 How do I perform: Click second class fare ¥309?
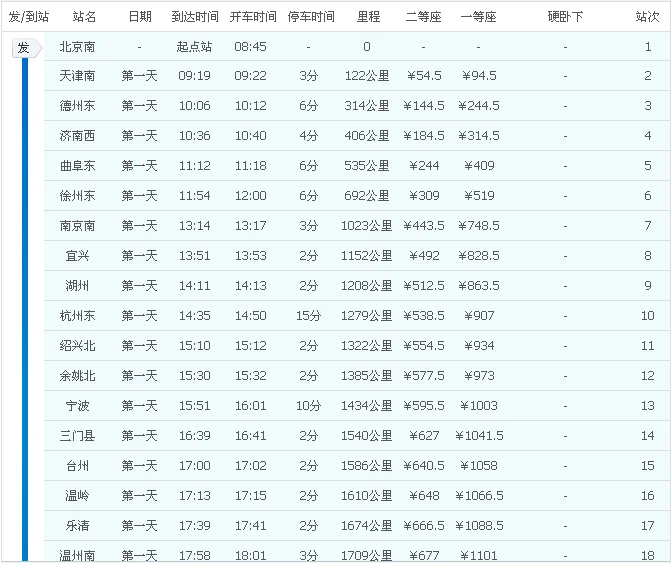click(424, 196)
